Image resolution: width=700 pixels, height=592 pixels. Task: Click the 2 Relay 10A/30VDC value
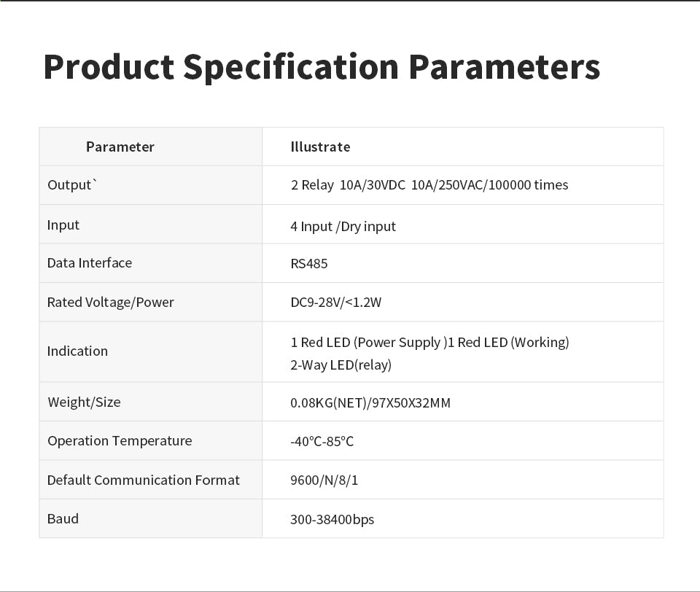(x=349, y=185)
